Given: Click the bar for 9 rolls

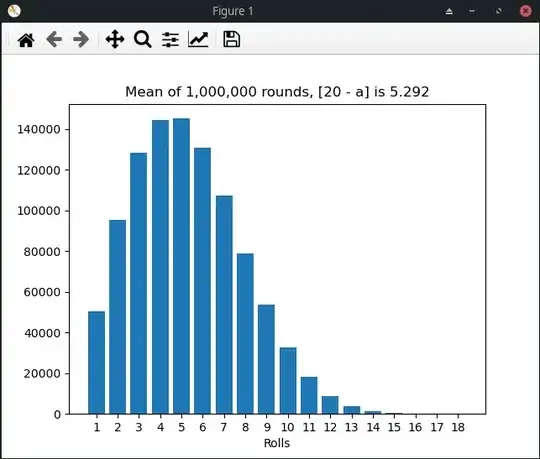Looking at the screenshot, I should 267,359.
